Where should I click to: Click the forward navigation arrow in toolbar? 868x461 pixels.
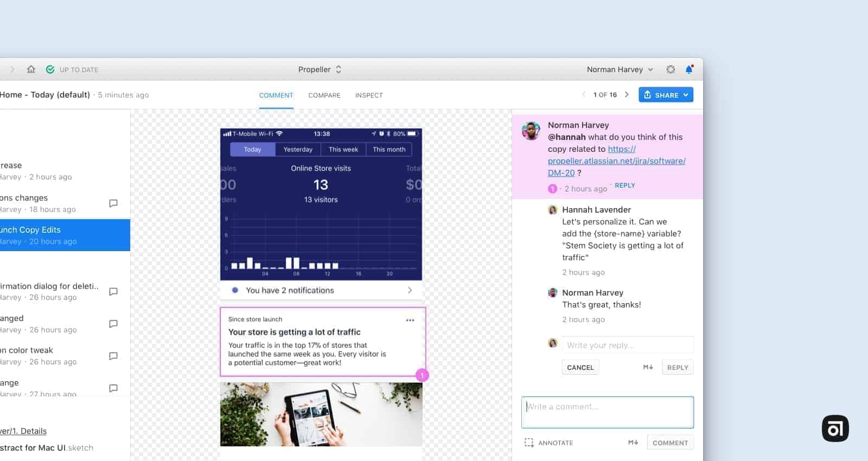[x=12, y=69]
